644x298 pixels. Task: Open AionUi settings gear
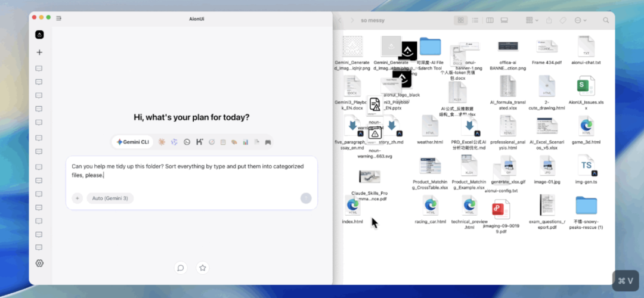[39, 263]
